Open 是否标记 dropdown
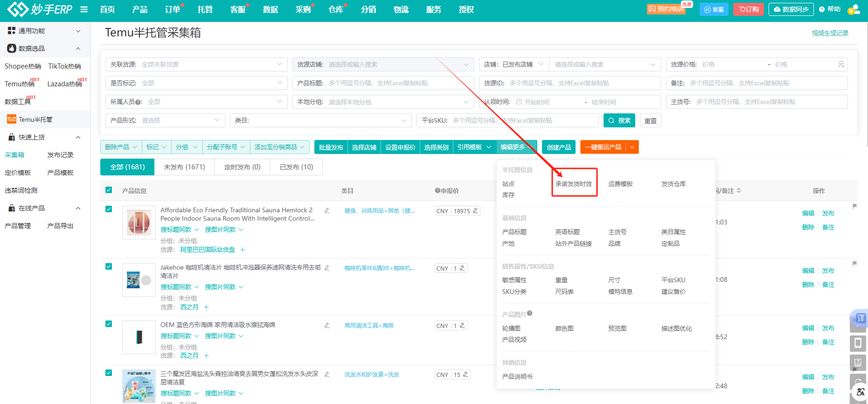Viewport: 868px width, 404px height. (196, 83)
